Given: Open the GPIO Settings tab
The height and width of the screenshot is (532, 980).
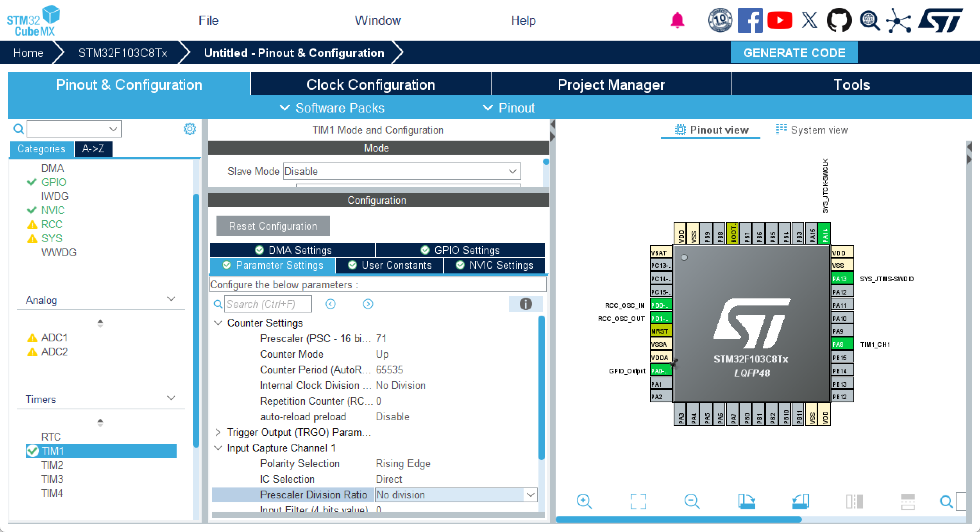Looking at the screenshot, I should point(460,250).
